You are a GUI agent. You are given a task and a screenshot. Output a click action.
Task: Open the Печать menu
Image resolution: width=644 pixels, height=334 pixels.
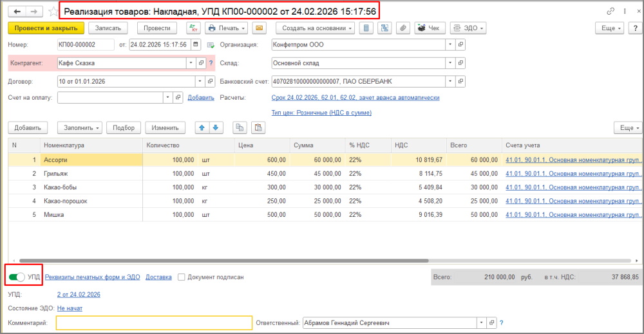pyautogui.click(x=226, y=28)
